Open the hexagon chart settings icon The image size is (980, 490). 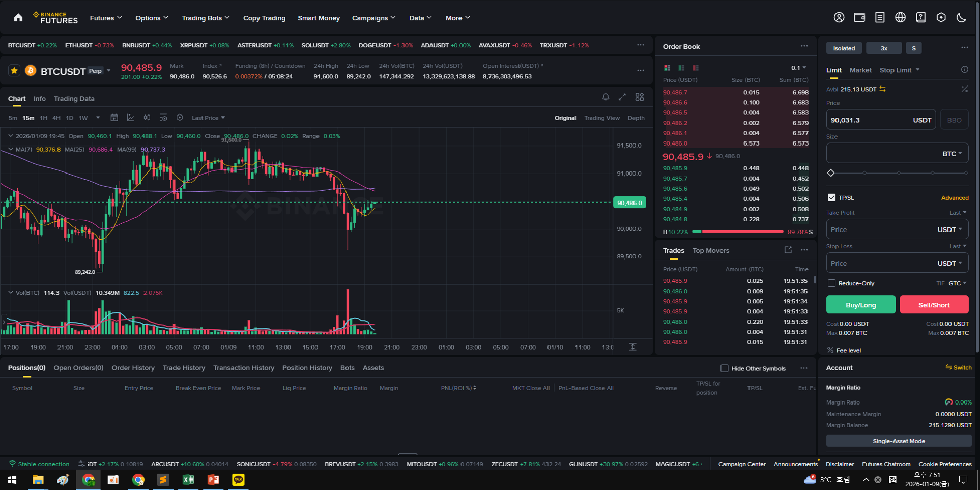pos(180,118)
